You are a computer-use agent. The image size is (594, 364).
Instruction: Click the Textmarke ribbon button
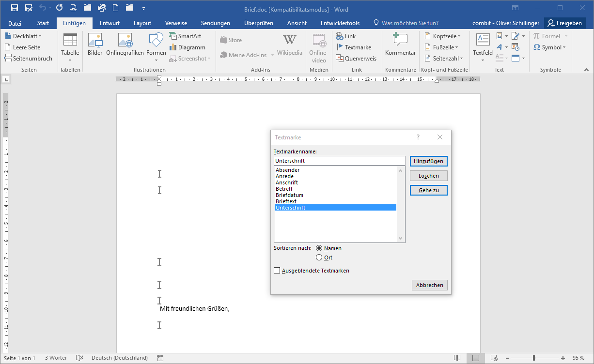[353, 47]
